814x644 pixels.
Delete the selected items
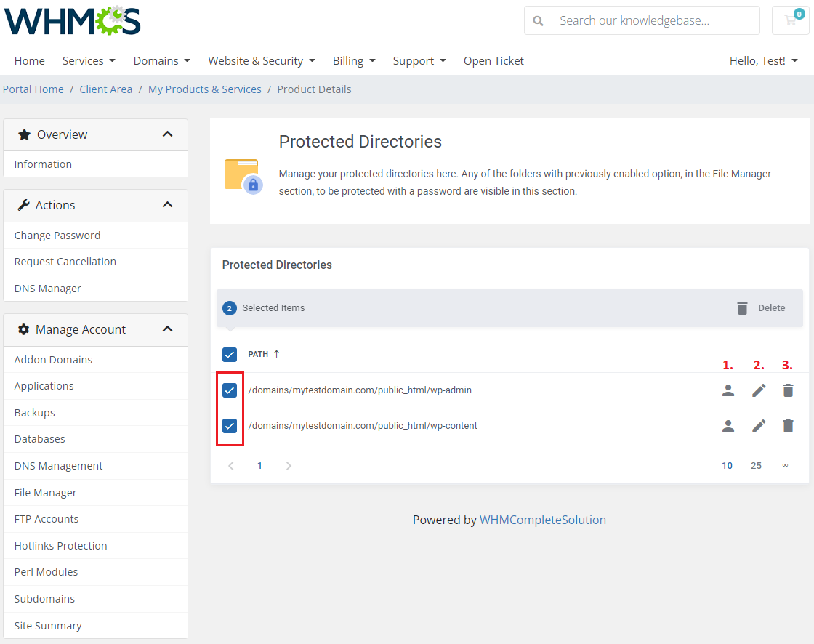click(x=761, y=308)
